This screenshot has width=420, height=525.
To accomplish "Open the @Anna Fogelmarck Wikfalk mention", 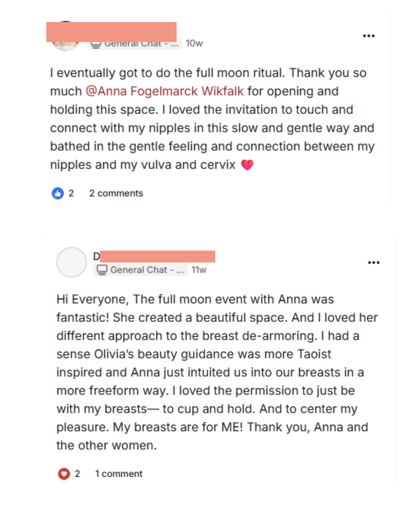I will (x=164, y=91).
